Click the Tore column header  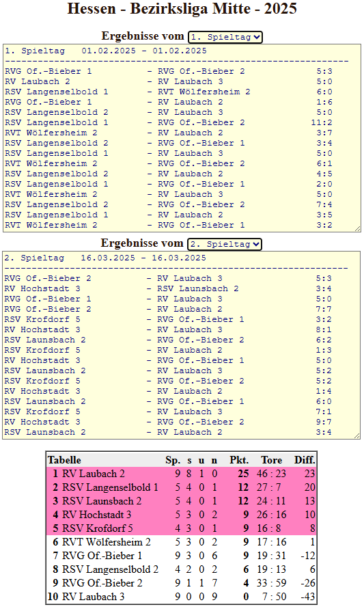click(x=272, y=460)
